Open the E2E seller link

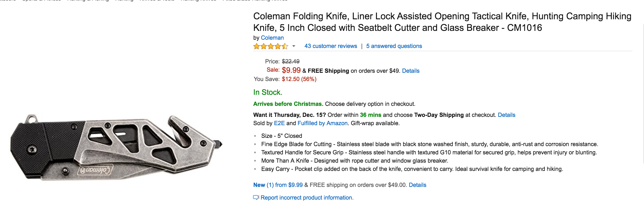click(279, 123)
